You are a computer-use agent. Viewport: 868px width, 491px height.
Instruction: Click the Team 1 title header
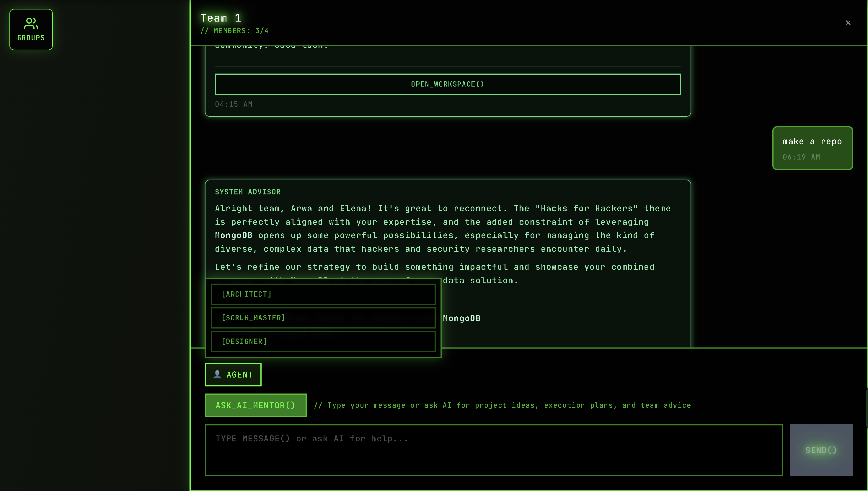221,18
